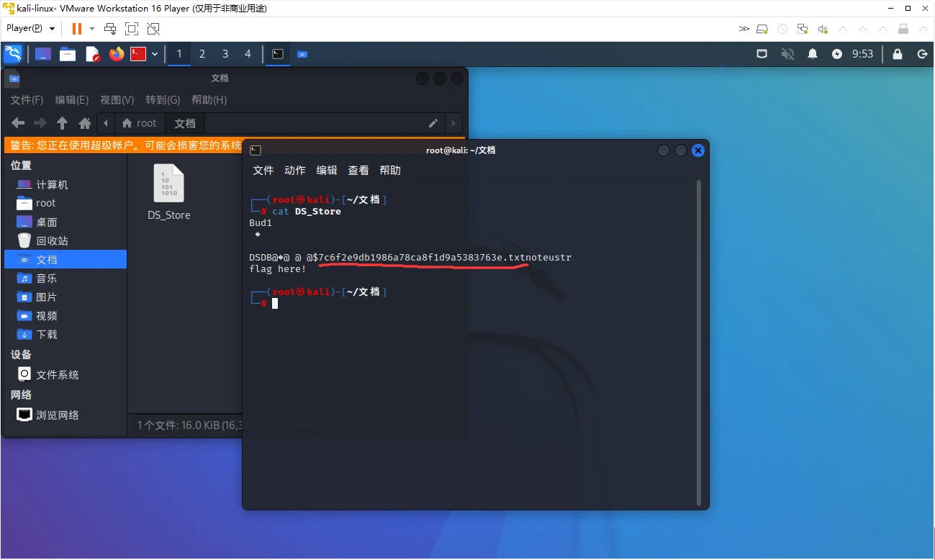Expand the VMware power options arrow
Image resolution: width=935 pixels, height=560 pixels.
[92, 29]
